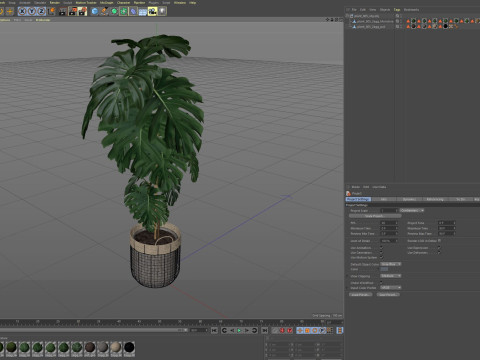The image size is (480, 360).
Task: Switch to the To Do tab
Action: pos(460,199)
